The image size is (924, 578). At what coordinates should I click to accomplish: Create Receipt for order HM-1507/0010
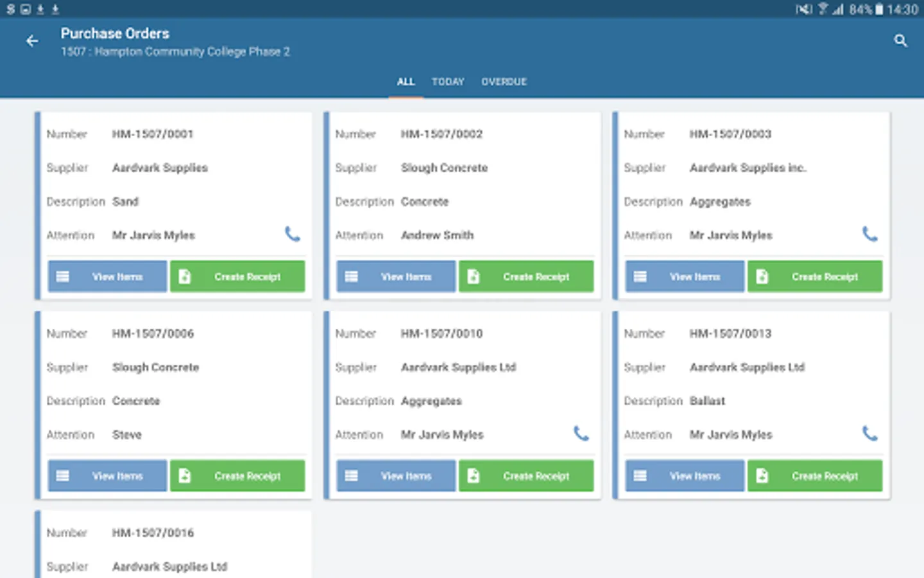pyautogui.click(x=526, y=476)
